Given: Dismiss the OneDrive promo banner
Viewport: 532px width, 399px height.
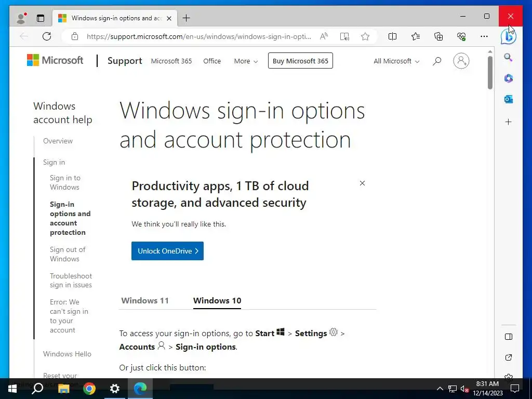Looking at the screenshot, I should point(362,183).
